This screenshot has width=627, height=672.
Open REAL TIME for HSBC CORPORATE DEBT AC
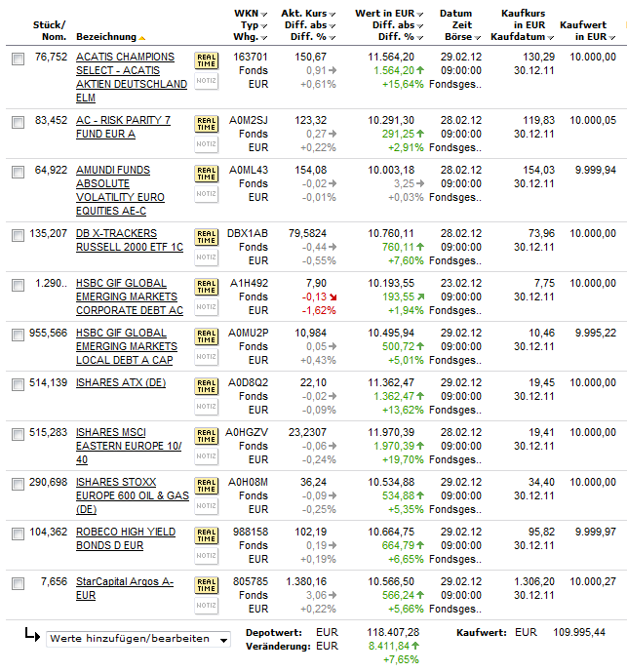click(206, 287)
